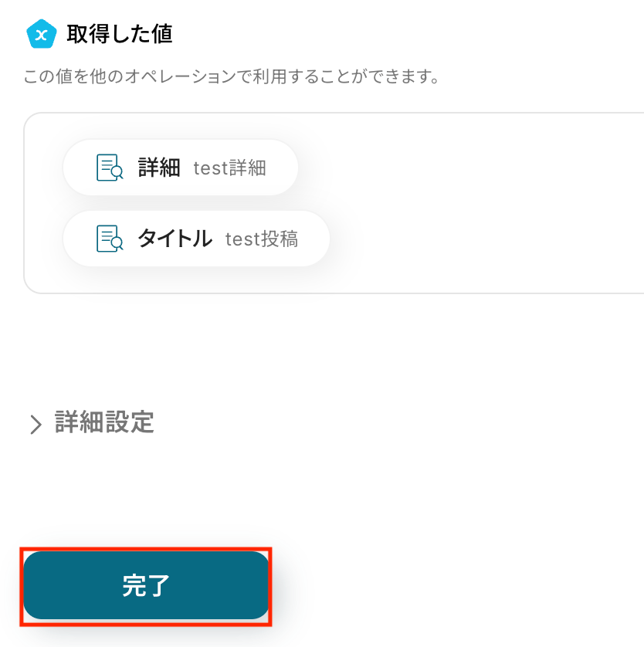The height and width of the screenshot is (647, 644).
Task: Click the 完了 button's text label
Action: tap(146, 586)
